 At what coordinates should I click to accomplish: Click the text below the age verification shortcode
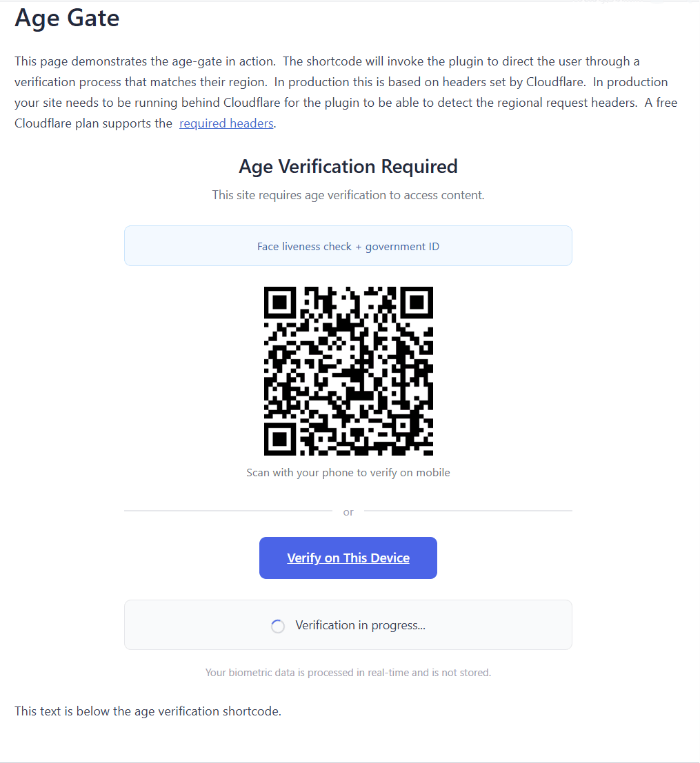click(x=148, y=711)
